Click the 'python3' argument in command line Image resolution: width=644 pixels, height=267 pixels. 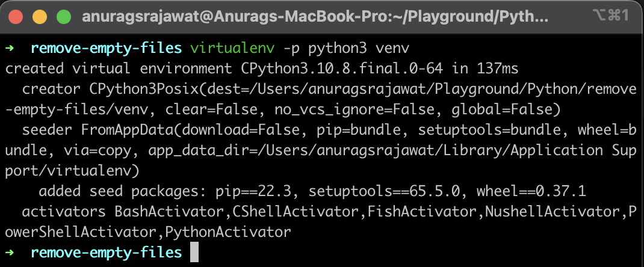338,48
